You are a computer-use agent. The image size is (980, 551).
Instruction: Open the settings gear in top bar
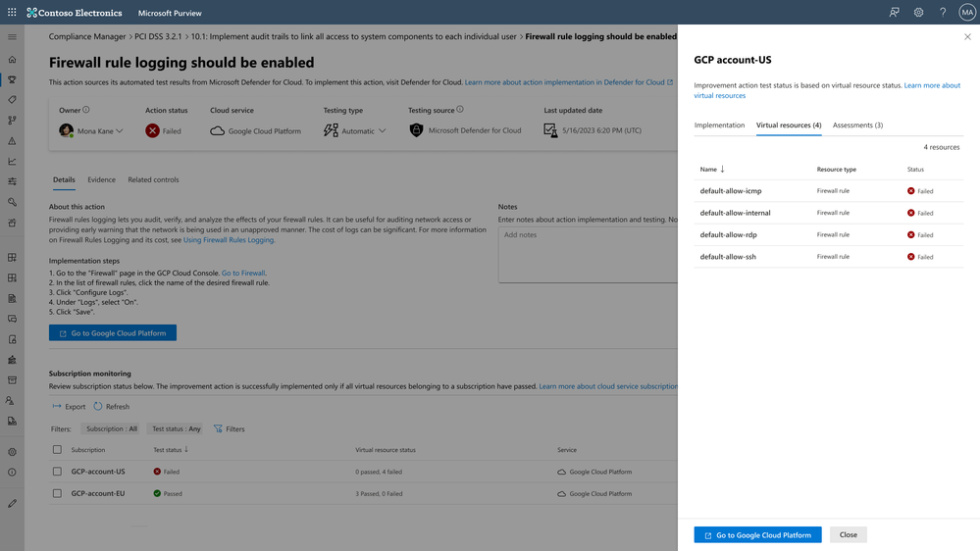coord(919,13)
